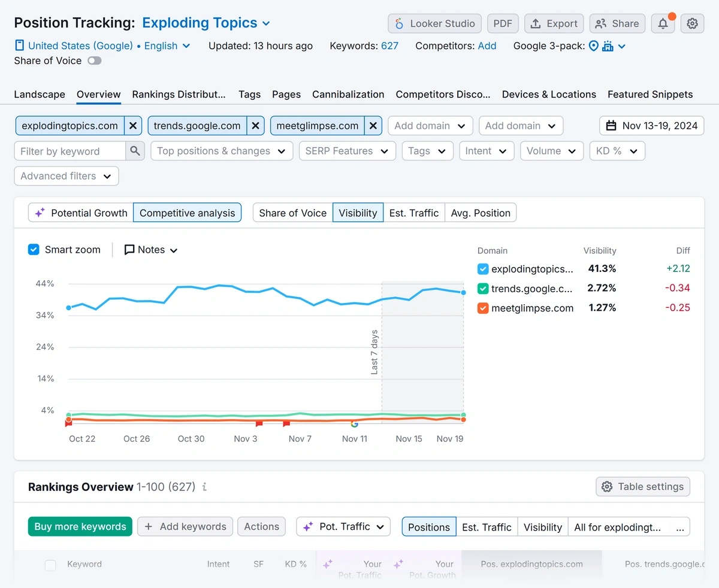The height and width of the screenshot is (588, 719).
Task: Click the red note flag at Oct 22
Action: [68, 423]
